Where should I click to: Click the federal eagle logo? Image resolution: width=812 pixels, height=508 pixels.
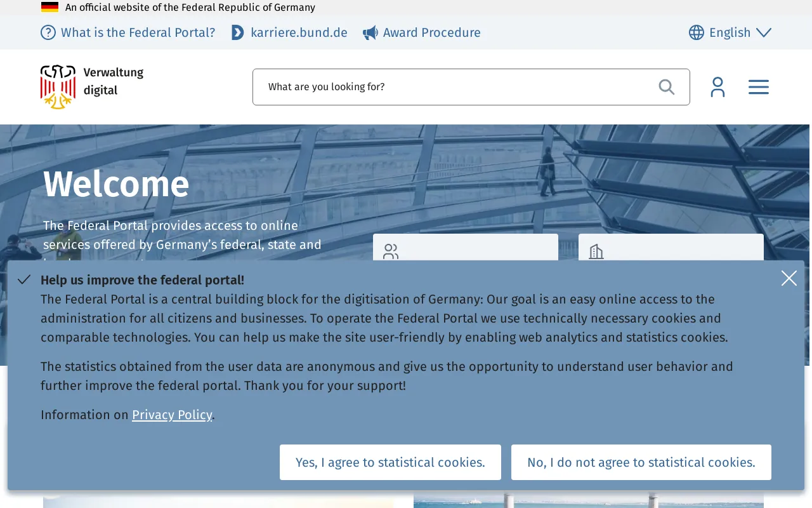coord(58,87)
